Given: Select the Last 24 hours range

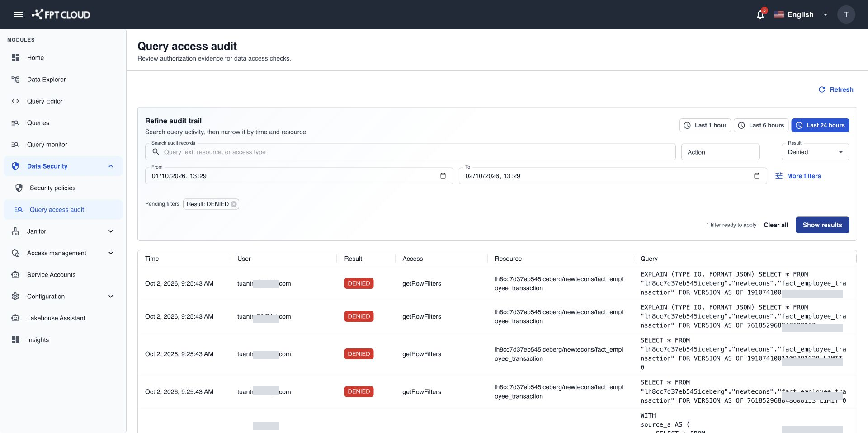Looking at the screenshot, I should 820,125.
